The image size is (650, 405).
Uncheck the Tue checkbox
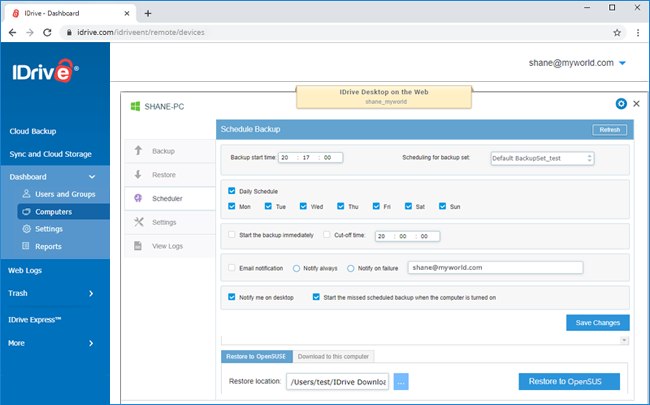point(268,206)
